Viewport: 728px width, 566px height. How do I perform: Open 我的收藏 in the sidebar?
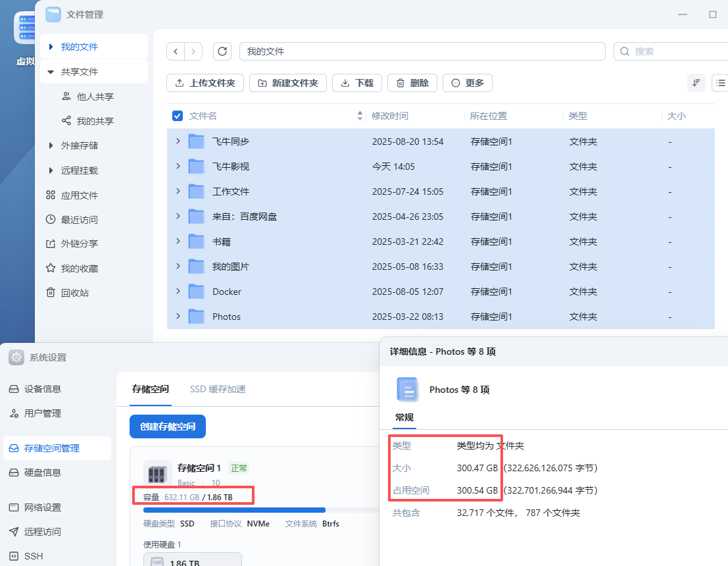[x=72, y=268]
